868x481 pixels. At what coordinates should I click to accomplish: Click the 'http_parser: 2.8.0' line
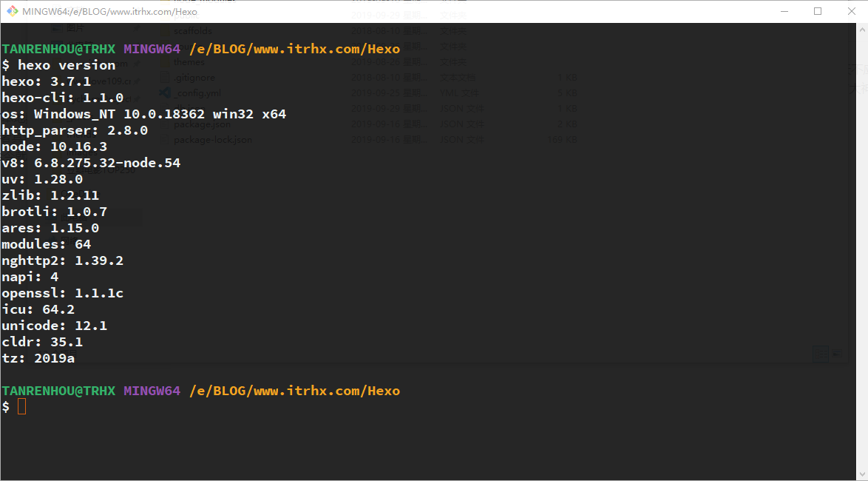[x=75, y=131]
